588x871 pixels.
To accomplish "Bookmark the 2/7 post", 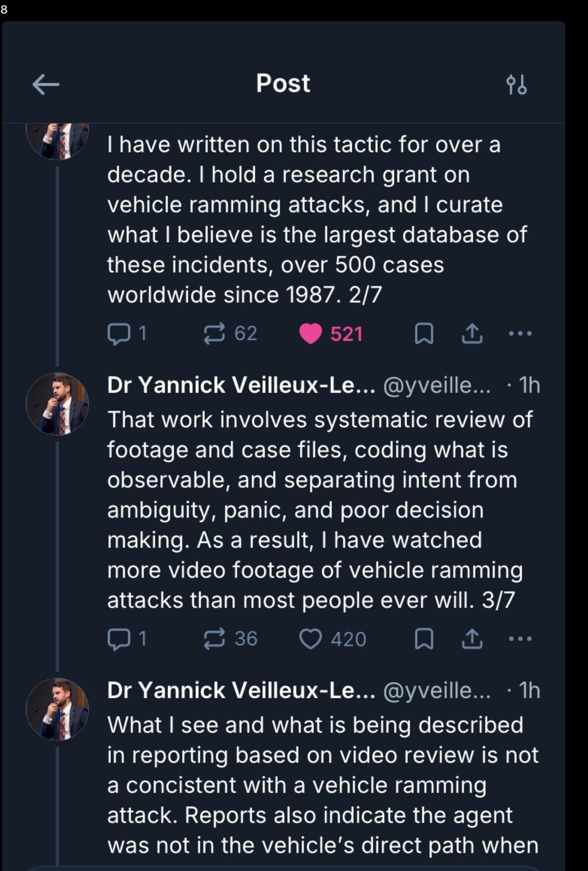I will point(424,333).
